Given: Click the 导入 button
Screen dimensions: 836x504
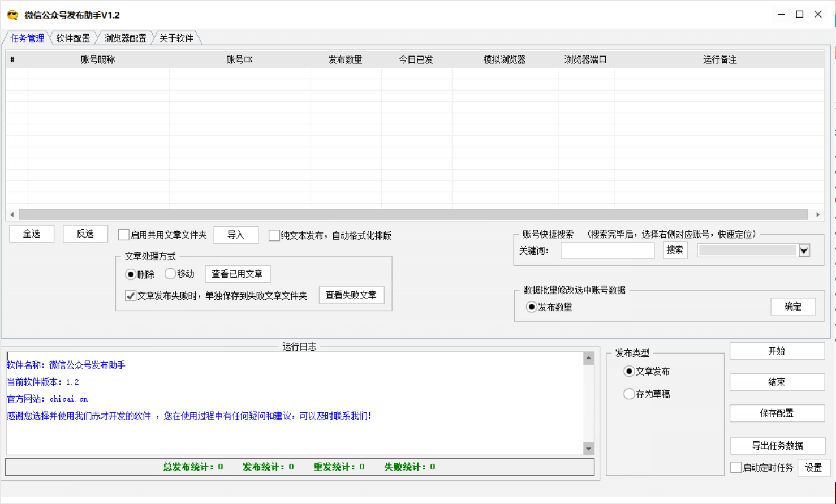Looking at the screenshot, I should pyautogui.click(x=236, y=235).
